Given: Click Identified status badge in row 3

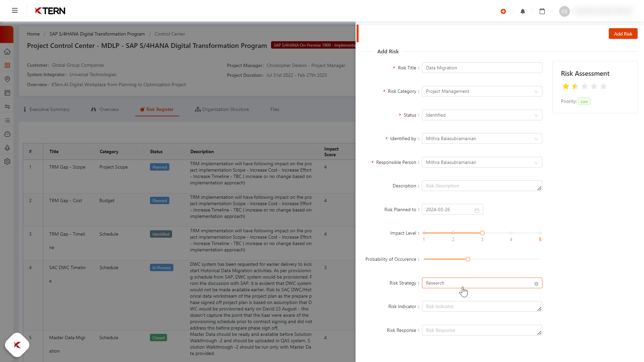Looking at the screenshot, I should pyautogui.click(x=161, y=235).
